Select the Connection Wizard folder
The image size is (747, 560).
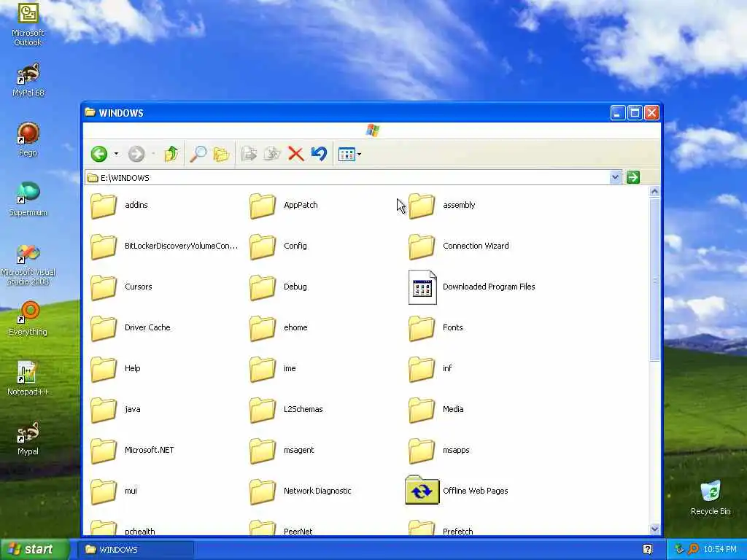point(459,246)
